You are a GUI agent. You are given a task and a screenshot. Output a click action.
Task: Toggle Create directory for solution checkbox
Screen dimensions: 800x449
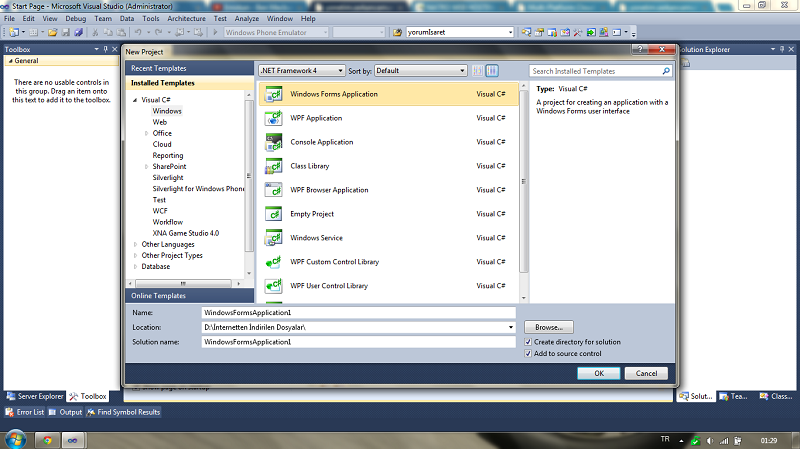coord(528,342)
